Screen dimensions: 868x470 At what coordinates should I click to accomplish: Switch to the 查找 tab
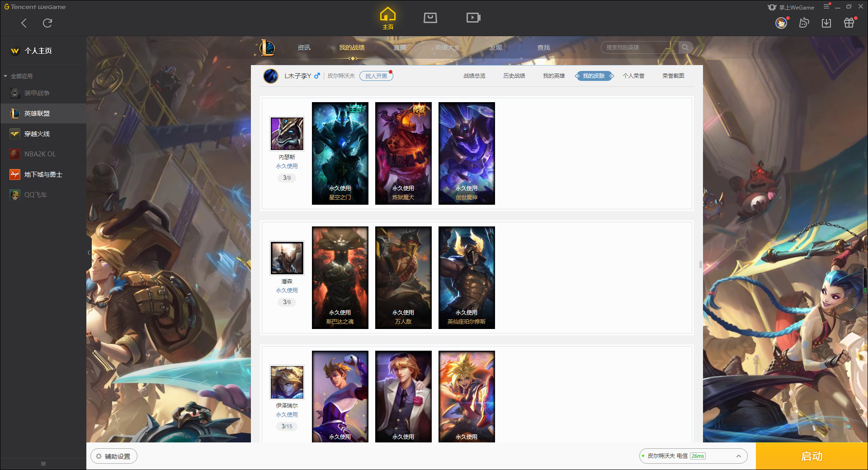coord(543,47)
